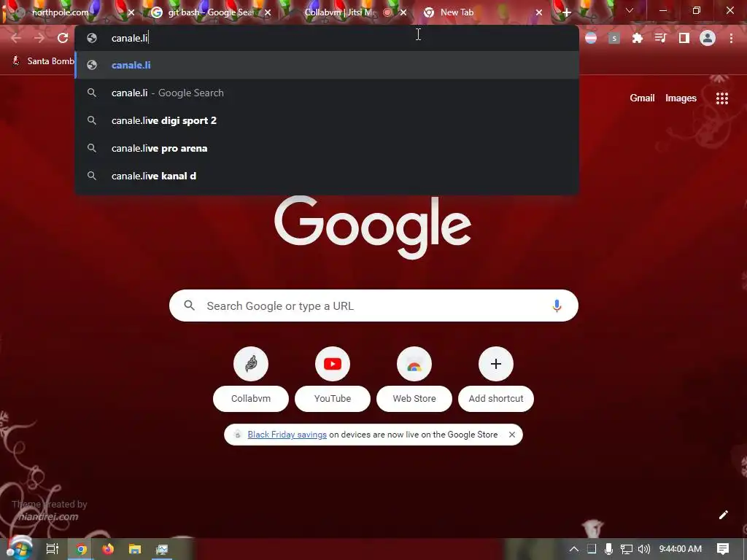Reload the page with the refresh icon
This screenshot has width=747, height=560.
pyautogui.click(x=63, y=38)
